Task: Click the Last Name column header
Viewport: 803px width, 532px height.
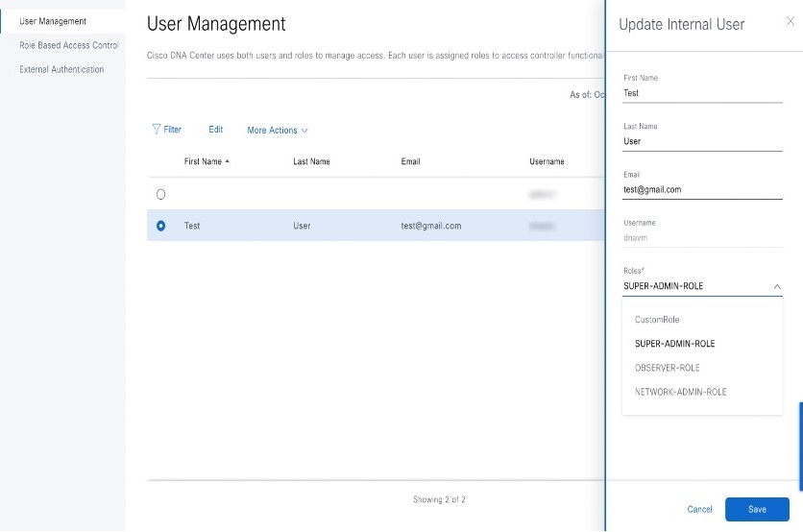Action: click(311, 161)
